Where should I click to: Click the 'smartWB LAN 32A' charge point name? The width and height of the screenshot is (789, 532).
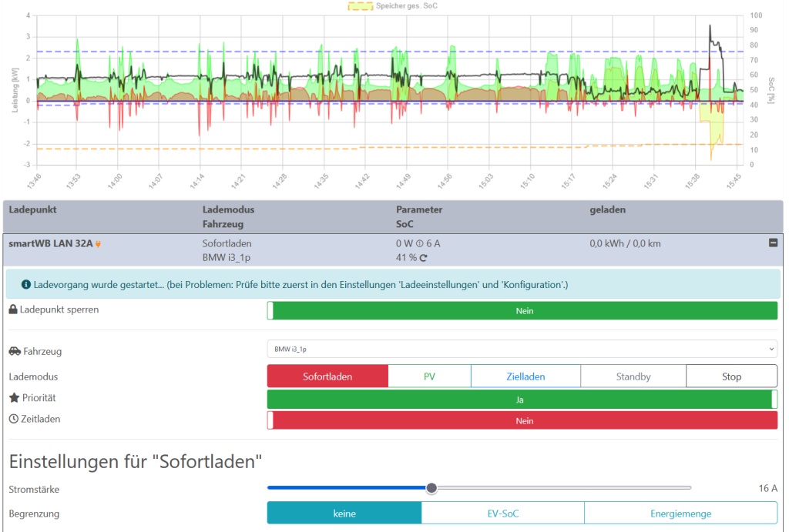(x=51, y=243)
